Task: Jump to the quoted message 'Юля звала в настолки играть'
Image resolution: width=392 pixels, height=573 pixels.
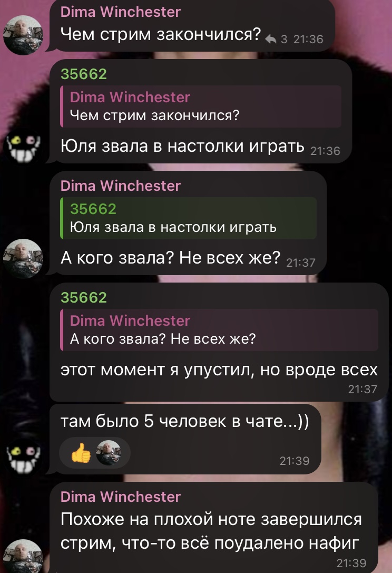Action: point(189,218)
